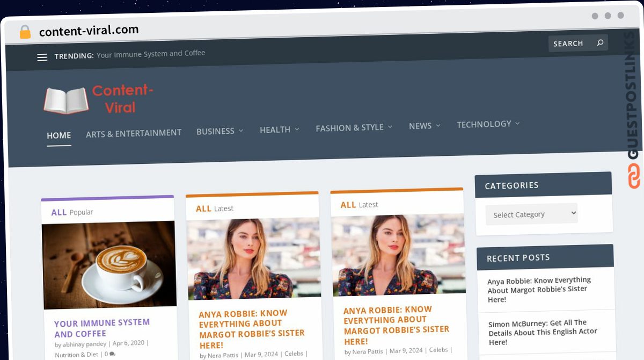Click the Categories widget heading
Screen dimensions: 644x360
pos(511,185)
